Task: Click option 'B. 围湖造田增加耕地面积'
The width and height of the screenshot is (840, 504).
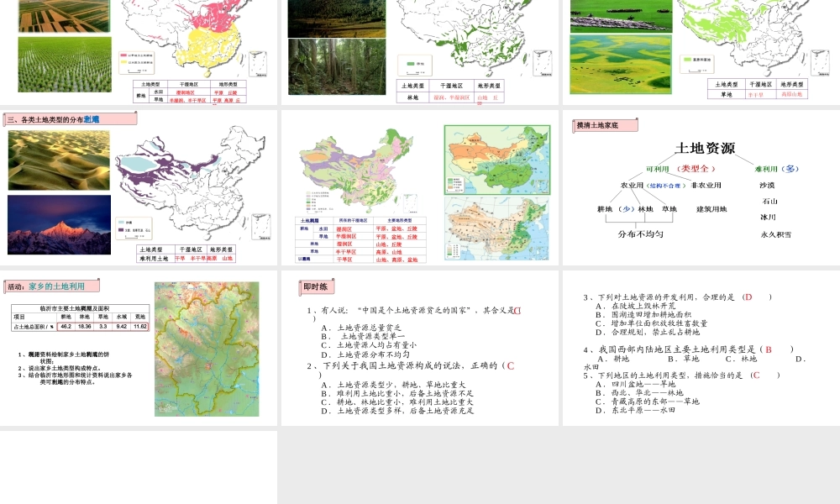Action: coord(643,315)
